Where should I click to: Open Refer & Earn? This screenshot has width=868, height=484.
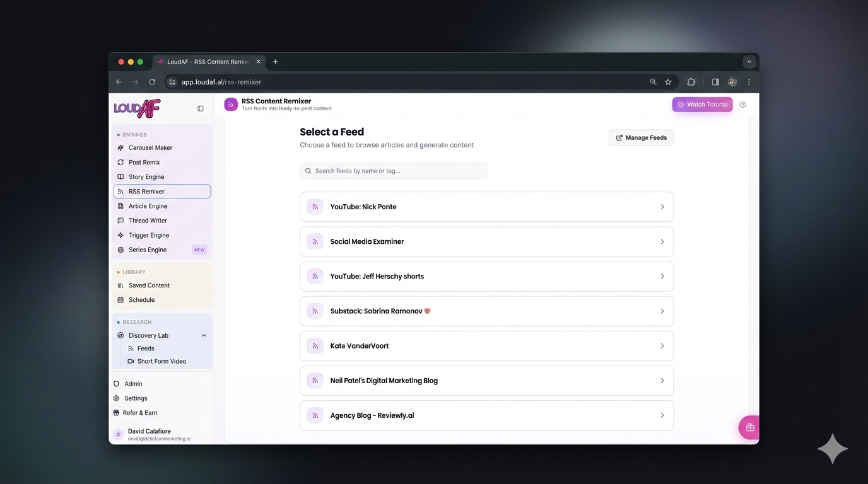click(x=140, y=413)
